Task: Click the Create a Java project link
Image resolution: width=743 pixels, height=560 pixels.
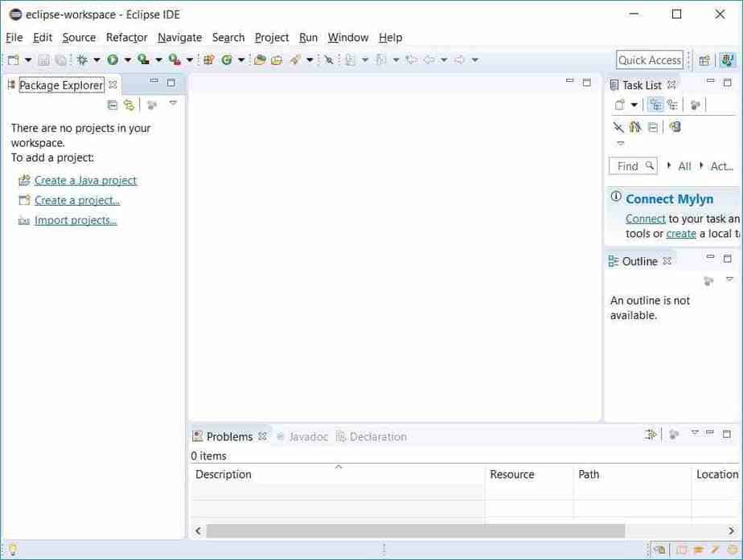Action: click(x=85, y=180)
